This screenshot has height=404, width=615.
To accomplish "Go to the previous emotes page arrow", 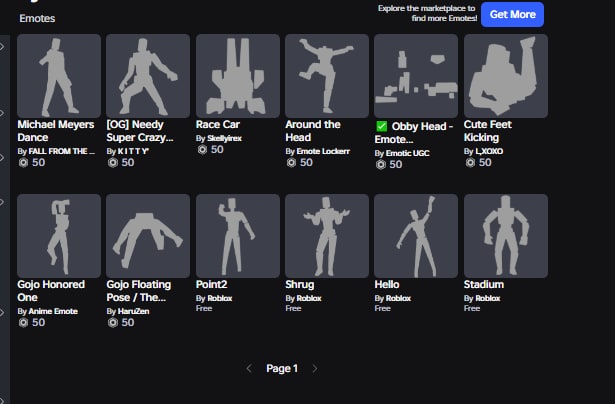I will coord(249,368).
